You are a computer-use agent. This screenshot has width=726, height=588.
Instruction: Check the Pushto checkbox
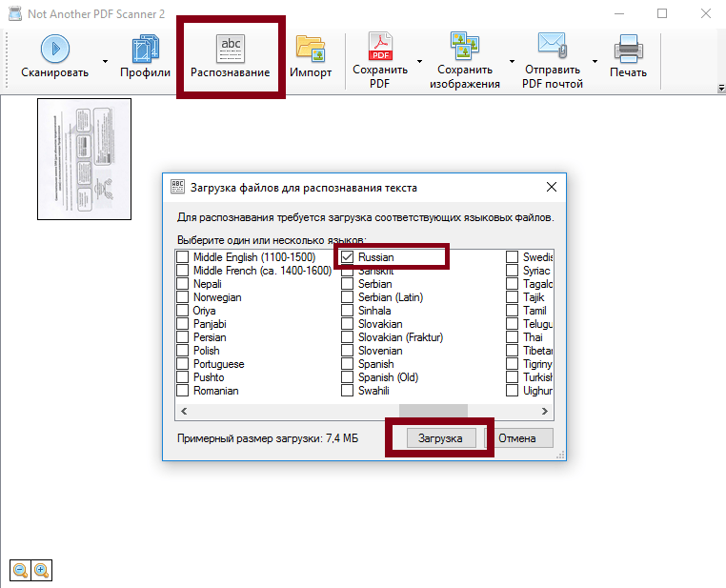(182, 377)
